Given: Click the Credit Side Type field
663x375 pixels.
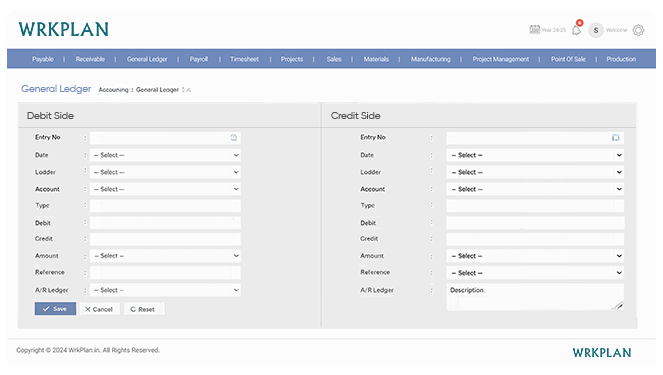Looking at the screenshot, I should tap(535, 205).
